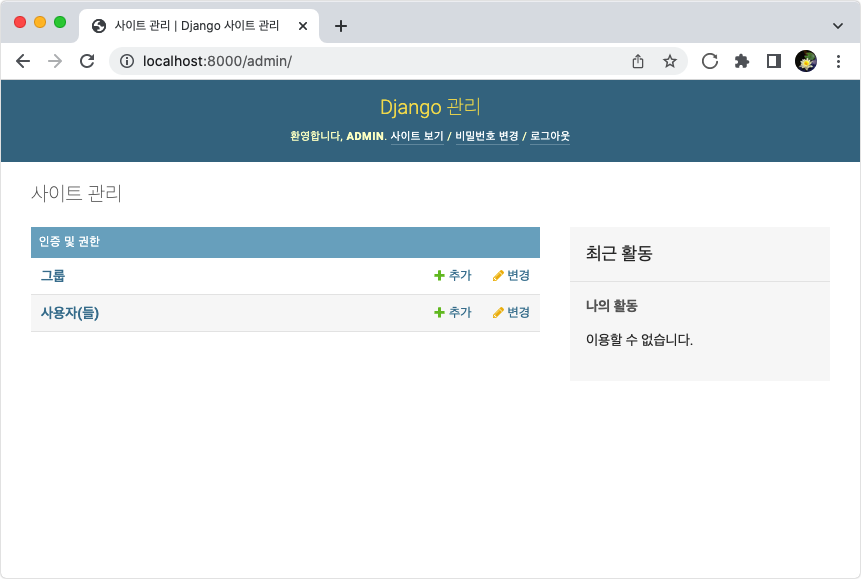Click the yellow minimize window button
Viewport: 861px width, 579px height.
coord(40,22)
